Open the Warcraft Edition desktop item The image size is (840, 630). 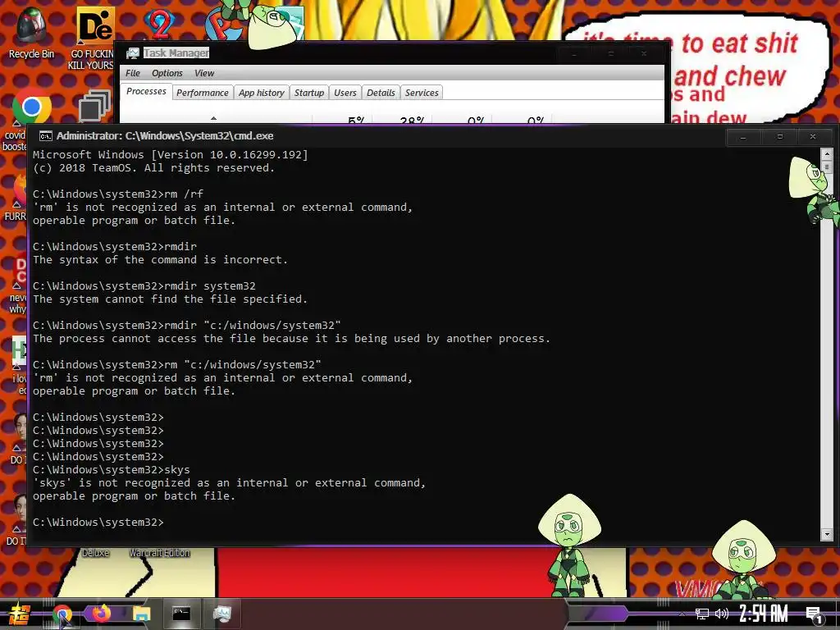coord(159,553)
